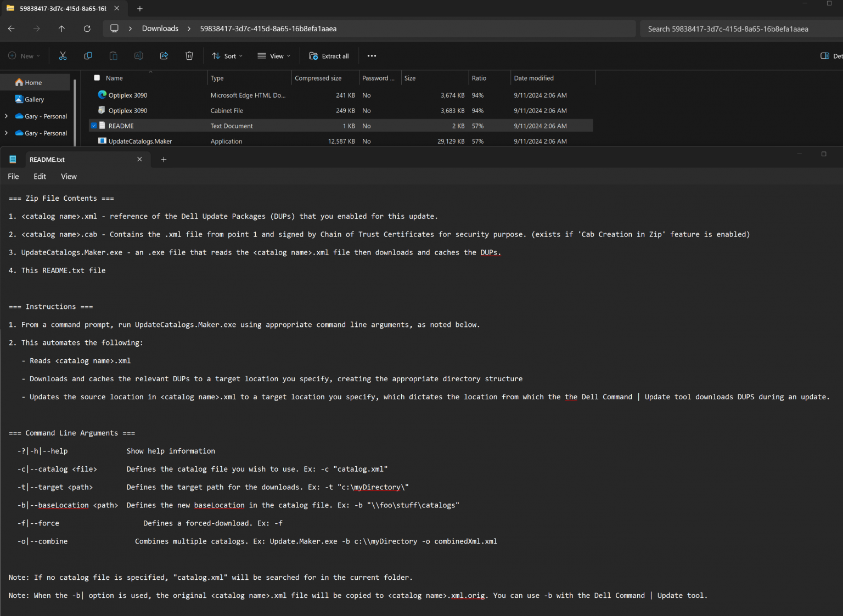843x616 pixels.
Task: Rename the selected item via toolbar icon
Action: point(138,55)
